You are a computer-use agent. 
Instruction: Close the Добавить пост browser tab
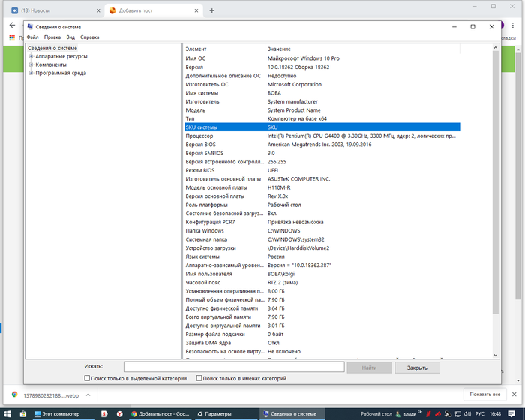pyautogui.click(x=196, y=10)
